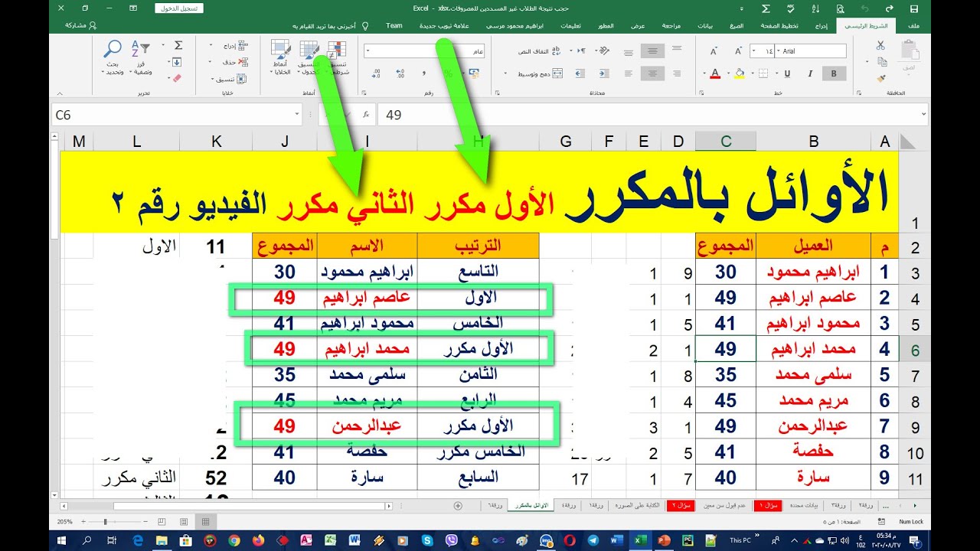Toggle middle vertical alignment

(x=652, y=51)
